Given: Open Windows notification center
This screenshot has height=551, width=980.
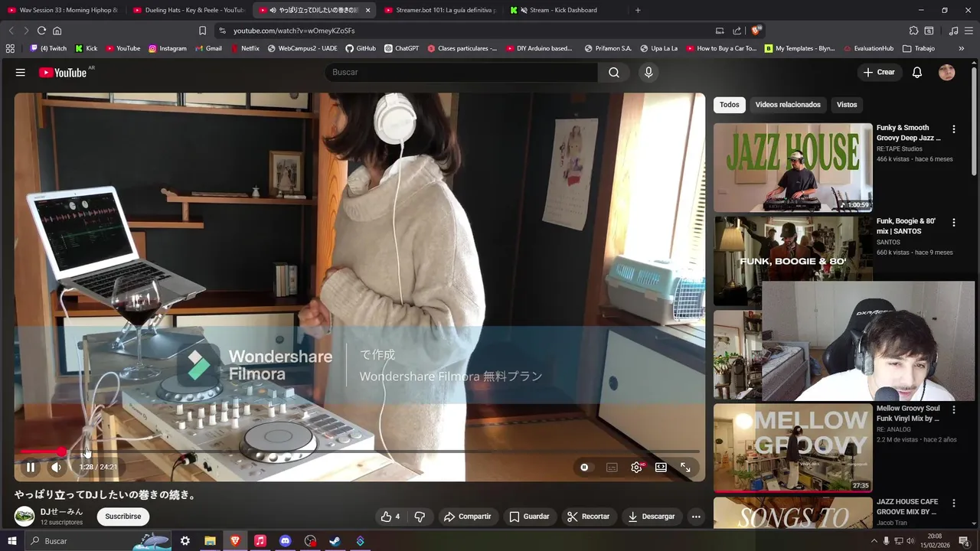Looking at the screenshot, I should 964,541.
